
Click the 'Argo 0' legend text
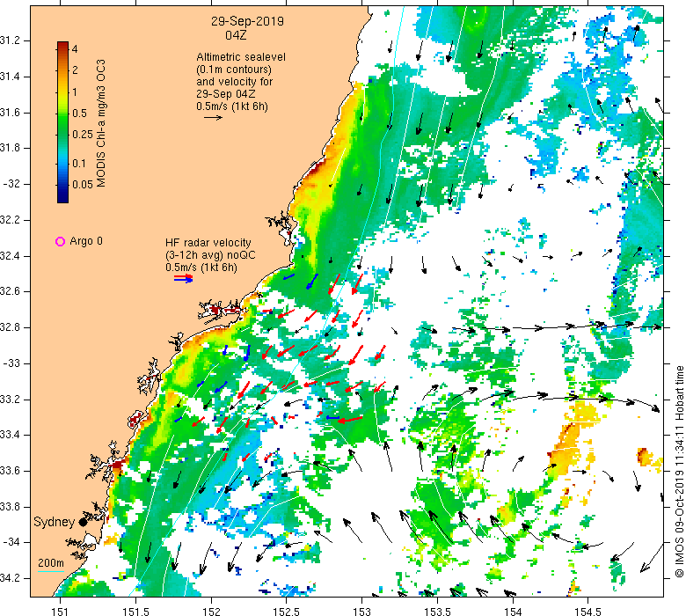86,241
